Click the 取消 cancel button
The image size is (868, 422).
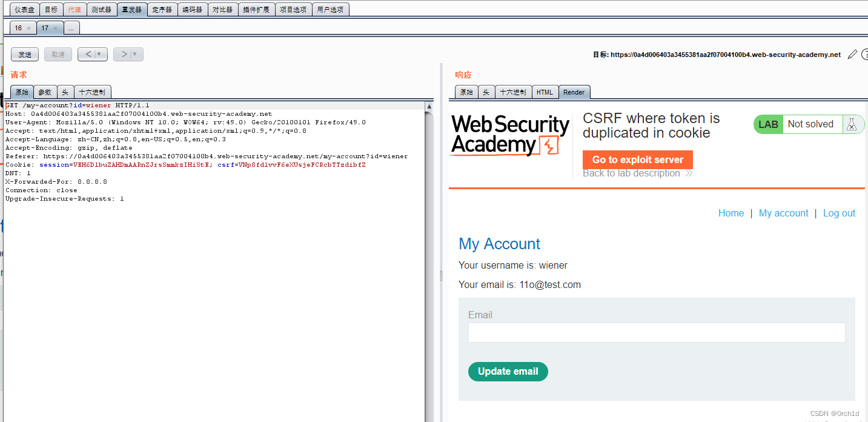click(58, 55)
